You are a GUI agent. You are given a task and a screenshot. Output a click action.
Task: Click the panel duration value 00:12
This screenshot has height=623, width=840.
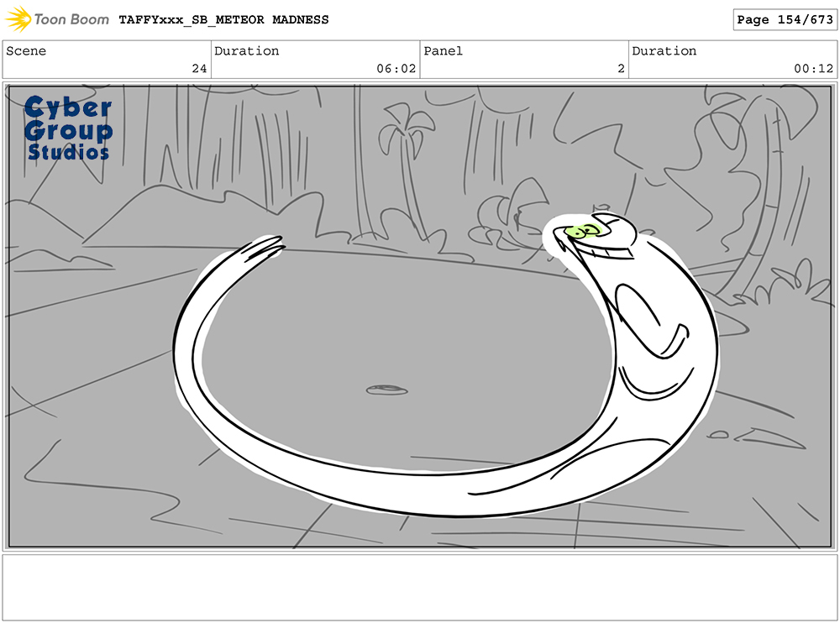tap(813, 69)
